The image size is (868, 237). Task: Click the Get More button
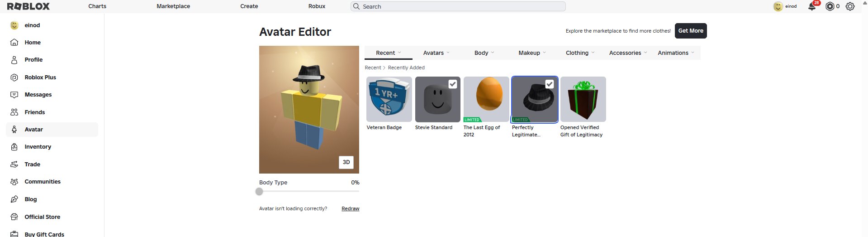[691, 31]
